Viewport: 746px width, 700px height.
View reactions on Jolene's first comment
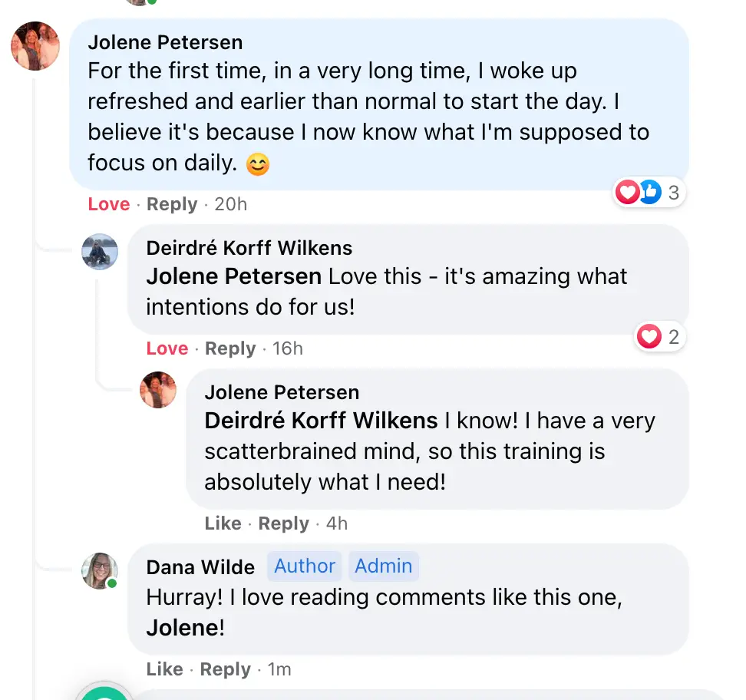coord(649,192)
